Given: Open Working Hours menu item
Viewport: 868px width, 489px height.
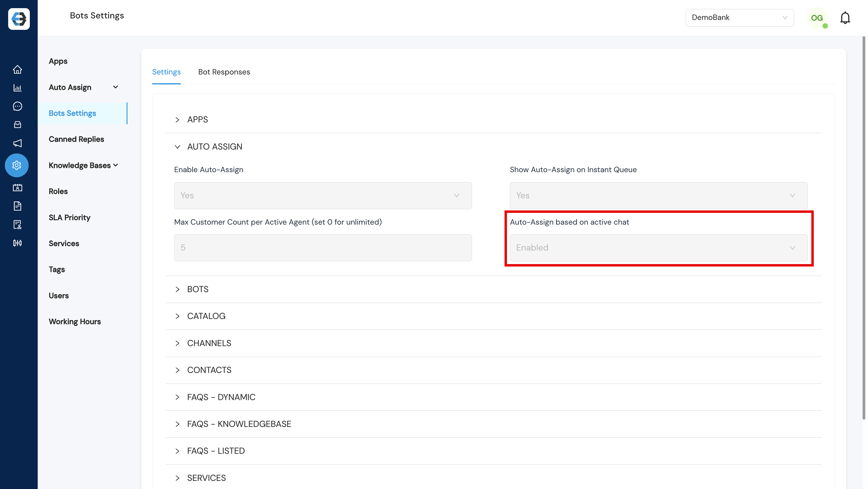Looking at the screenshot, I should [x=75, y=322].
